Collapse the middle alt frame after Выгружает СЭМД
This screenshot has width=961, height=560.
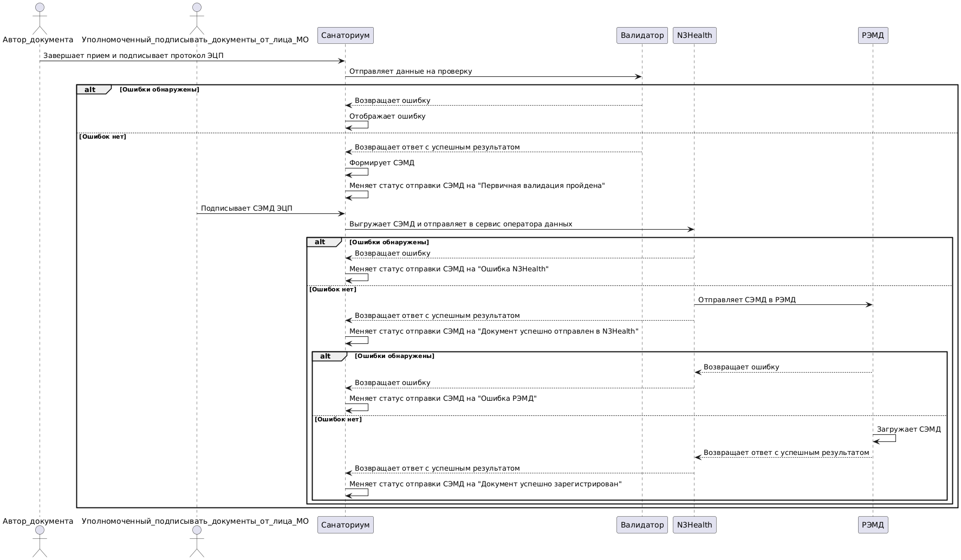(x=320, y=242)
